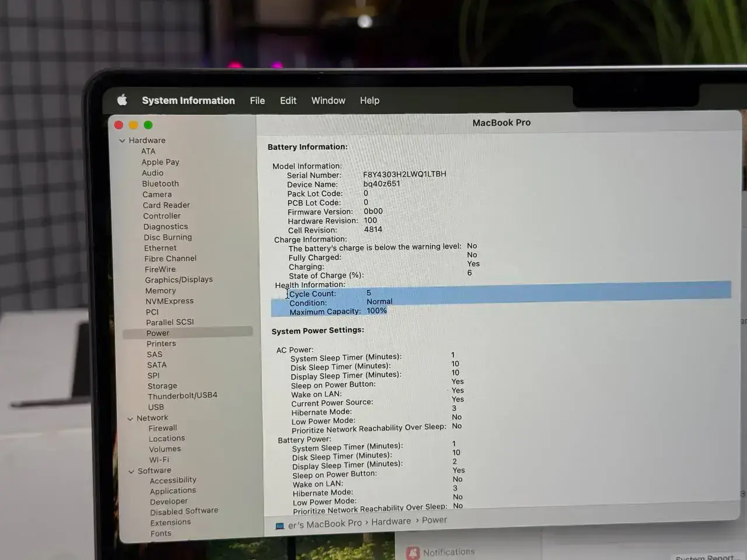This screenshot has height=560, width=747.
Task: Click the er's MacBook Pro path item
Action: pyautogui.click(x=325, y=524)
